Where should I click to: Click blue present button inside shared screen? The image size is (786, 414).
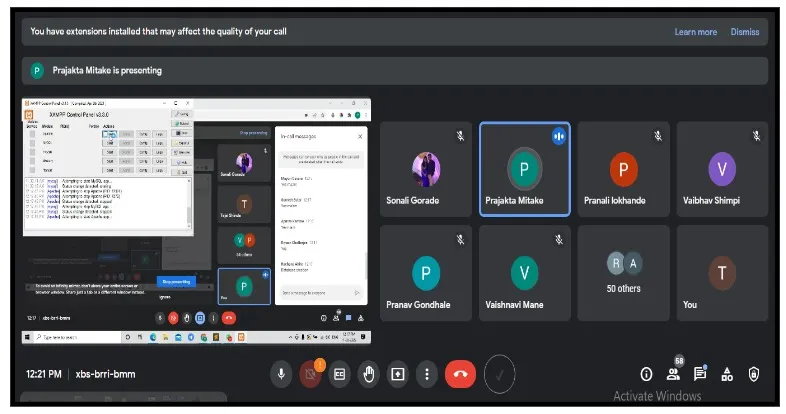[x=200, y=318]
